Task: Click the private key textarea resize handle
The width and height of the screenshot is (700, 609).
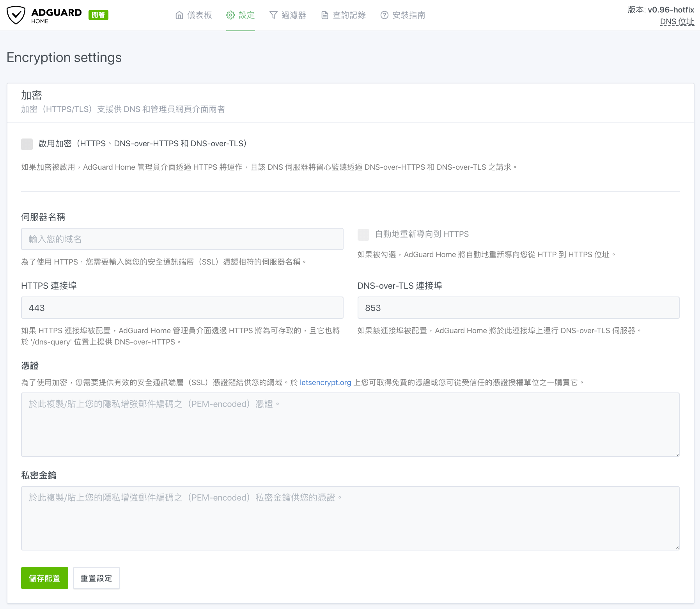Action: click(x=677, y=548)
